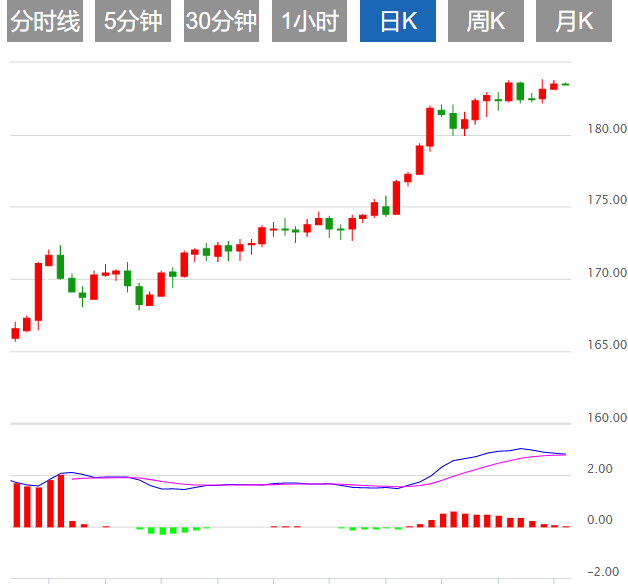Open the 周K weekly chart tab
This screenshot has width=628, height=584.
[486, 21]
